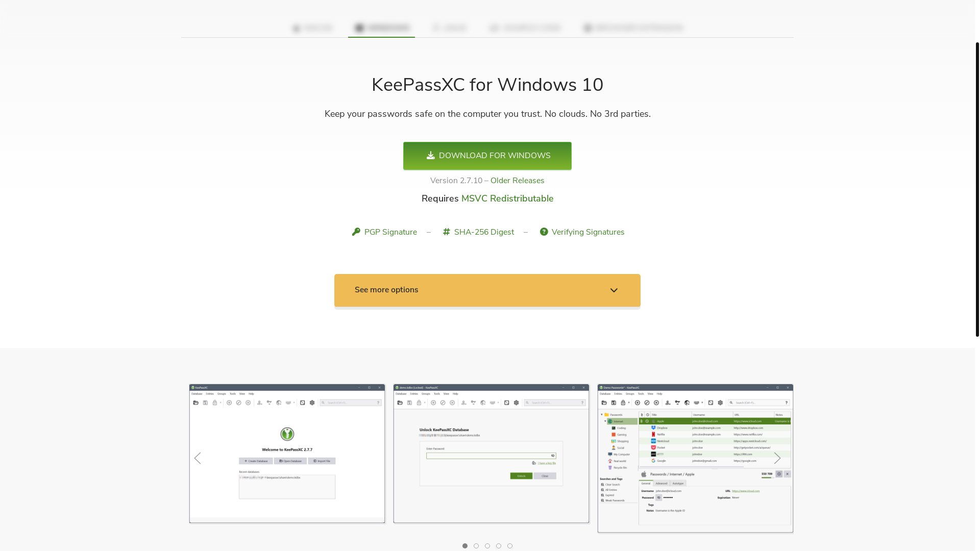
Task: Switch to the Source Code tab
Action: click(525, 28)
